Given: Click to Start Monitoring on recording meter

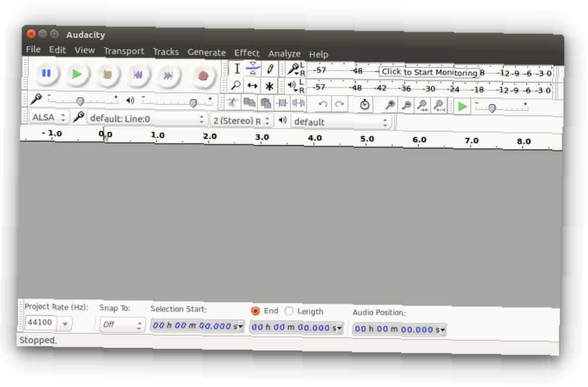Looking at the screenshot, I should coord(429,72).
